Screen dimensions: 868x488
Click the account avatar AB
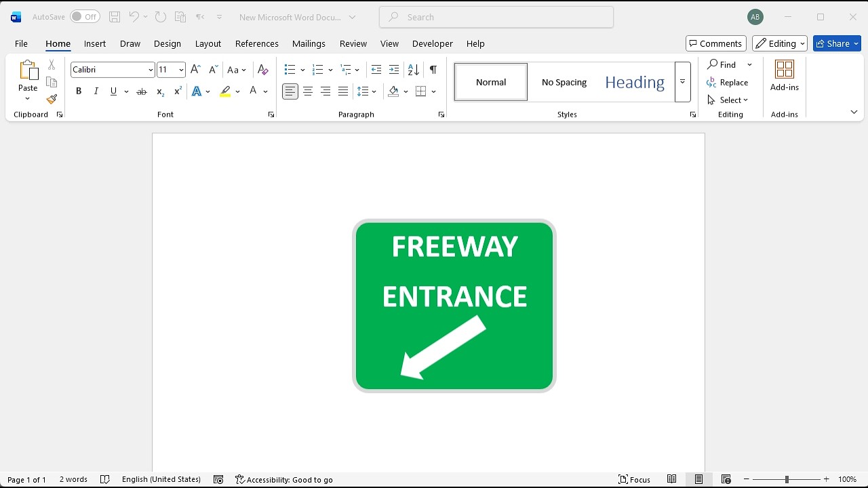755,17
